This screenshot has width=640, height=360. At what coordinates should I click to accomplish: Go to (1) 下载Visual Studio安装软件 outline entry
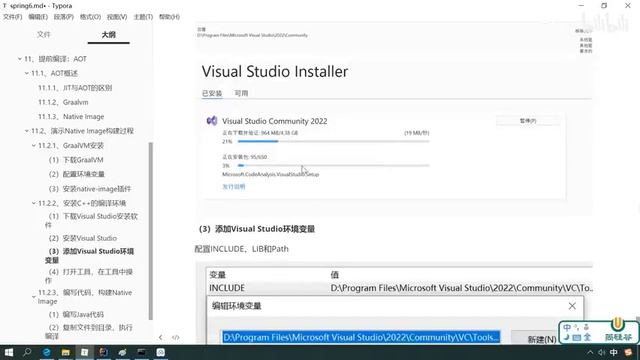tap(92, 220)
